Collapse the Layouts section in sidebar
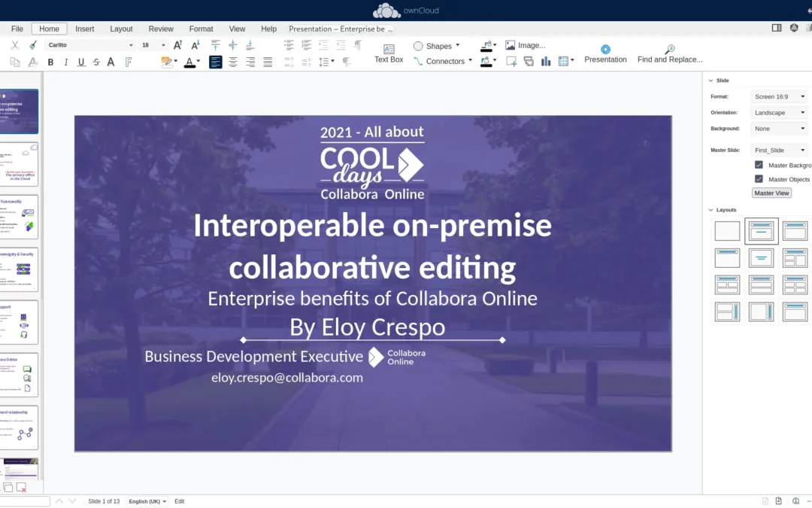This screenshot has width=812, height=508. 710,210
